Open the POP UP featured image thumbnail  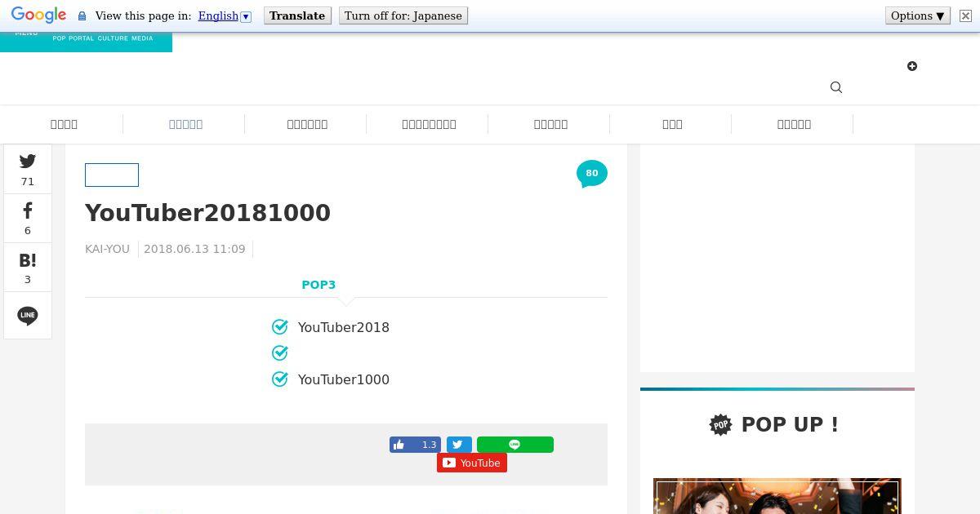tap(777, 496)
